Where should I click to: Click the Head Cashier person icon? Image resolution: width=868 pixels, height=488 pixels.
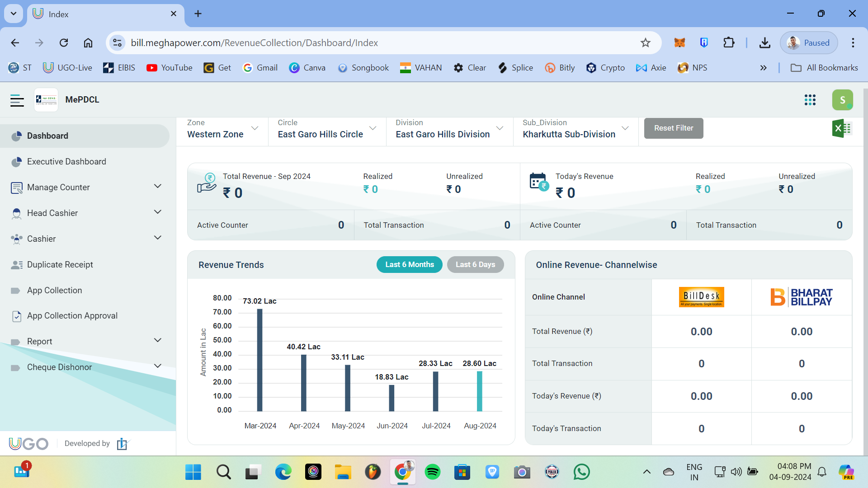tap(16, 213)
